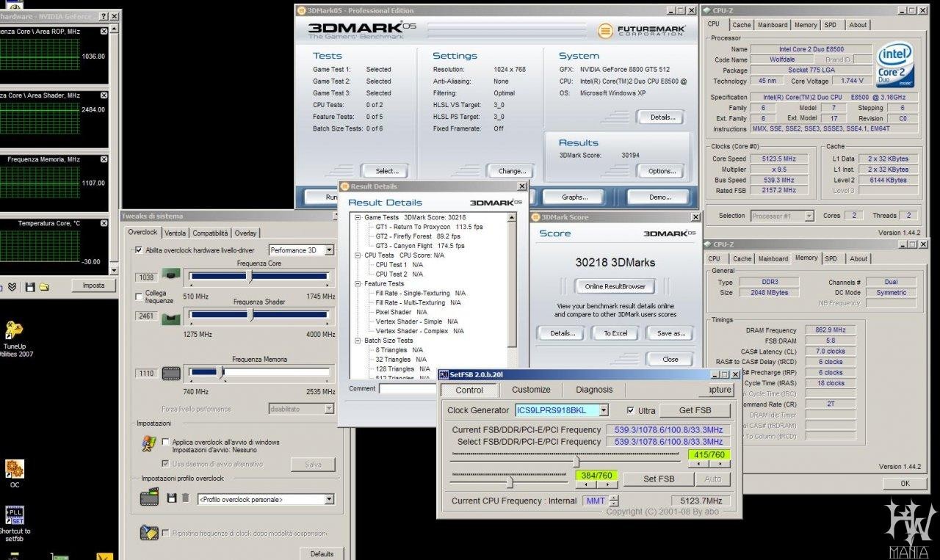Click the help question mark in hardware monitor title bar
940x560 pixels.
102,16
